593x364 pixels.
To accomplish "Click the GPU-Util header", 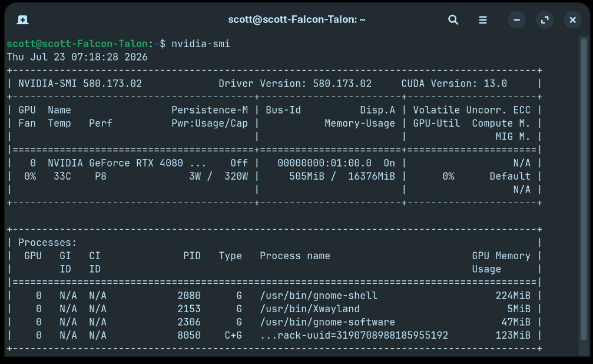I will click(436, 123).
